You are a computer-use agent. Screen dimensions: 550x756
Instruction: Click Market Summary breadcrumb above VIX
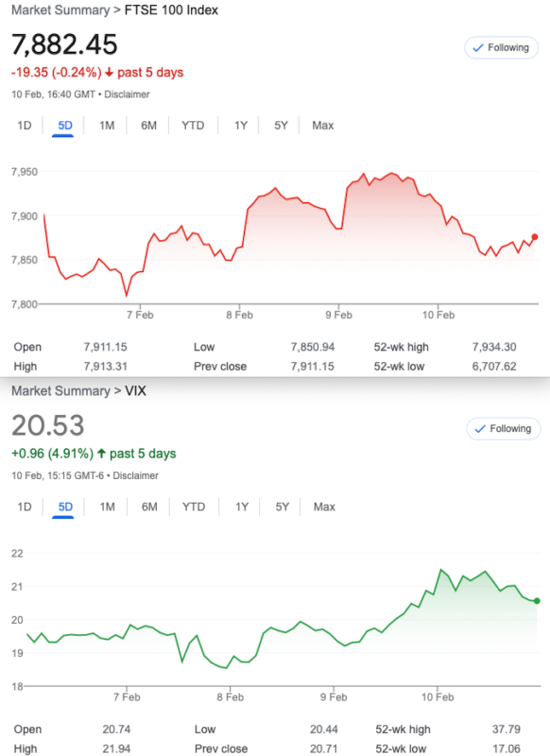coord(60,391)
